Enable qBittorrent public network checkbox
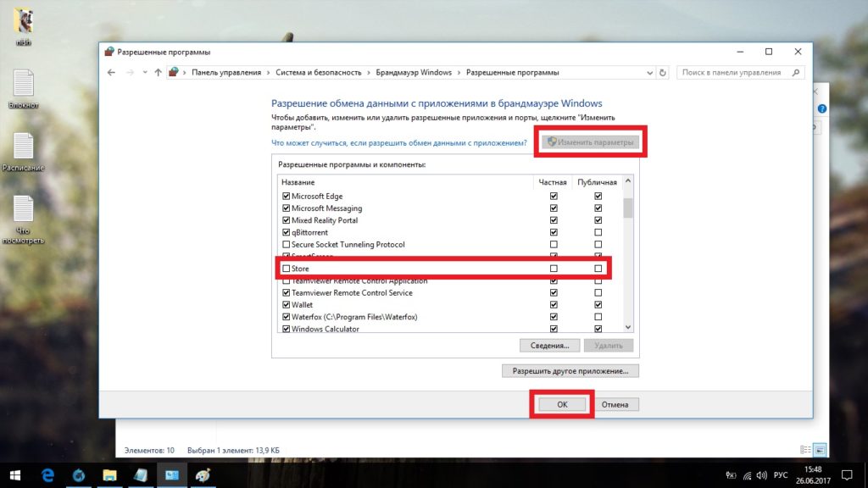 point(598,232)
